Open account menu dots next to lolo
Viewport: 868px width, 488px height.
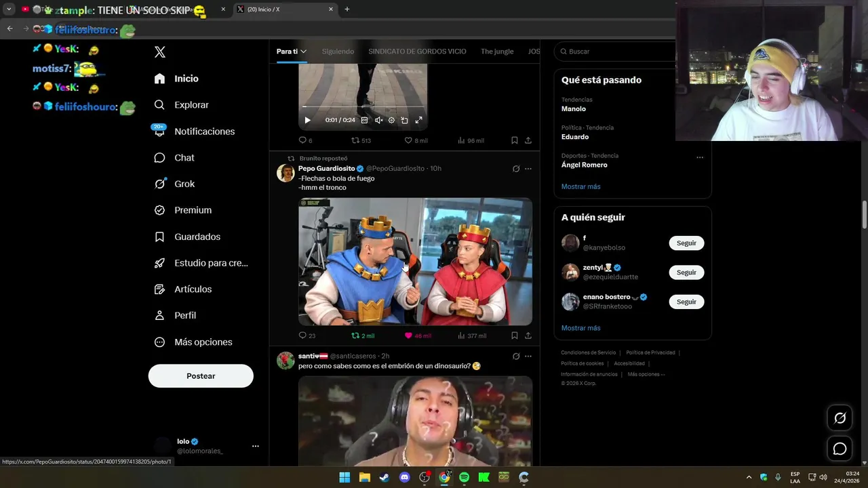256,446
